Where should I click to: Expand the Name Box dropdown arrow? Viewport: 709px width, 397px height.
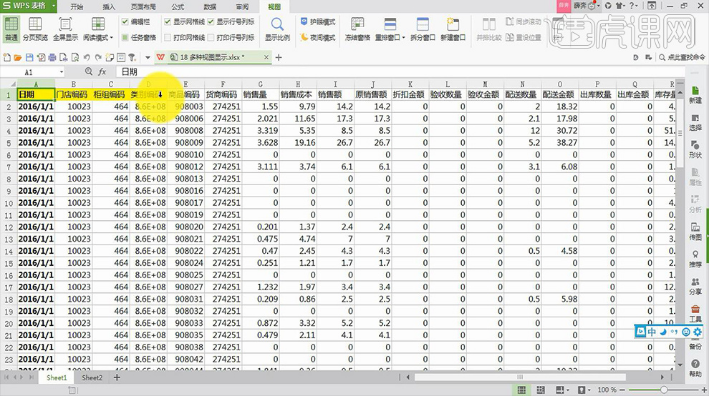point(61,72)
